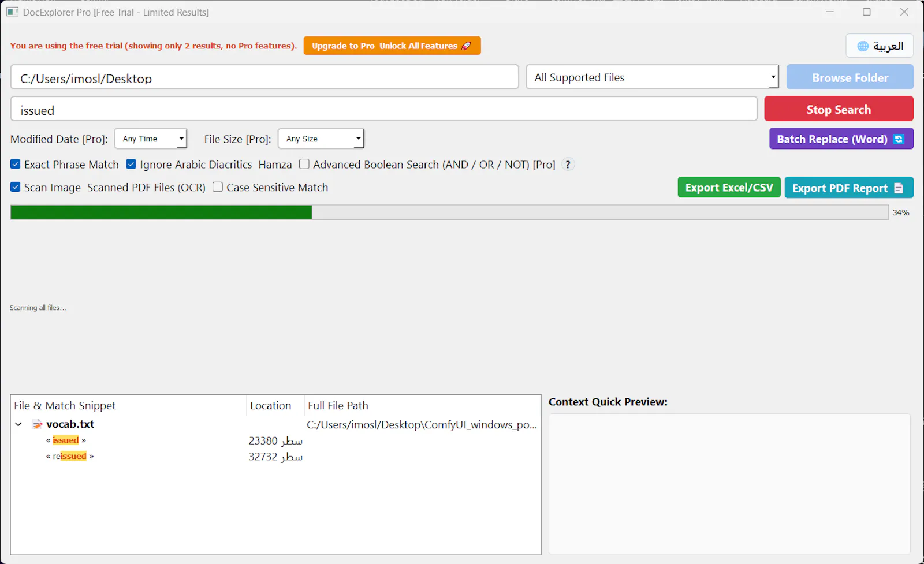Click the vocab.txt file icon
This screenshot has width=924, height=564.
click(38, 424)
